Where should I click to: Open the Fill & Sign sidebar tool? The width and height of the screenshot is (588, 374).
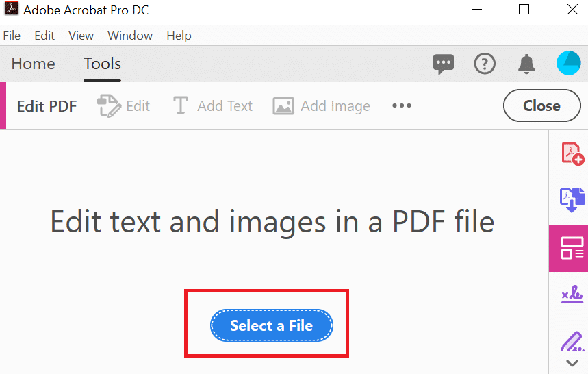(572, 295)
